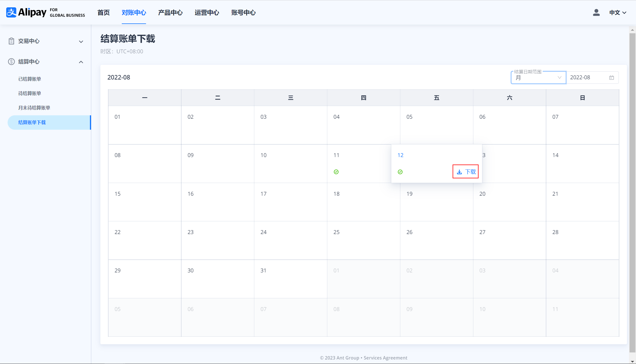Collapse the 结算中心 sidebar section
636x364 pixels.
pyautogui.click(x=81, y=62)
